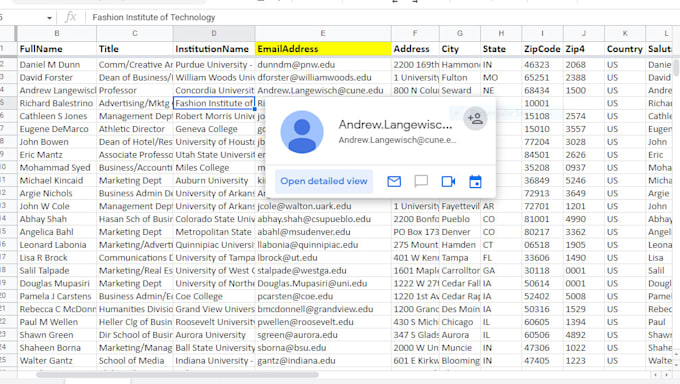
Task: Click gantz@indiana.edu cell
Action: click(x=323, y=361)
